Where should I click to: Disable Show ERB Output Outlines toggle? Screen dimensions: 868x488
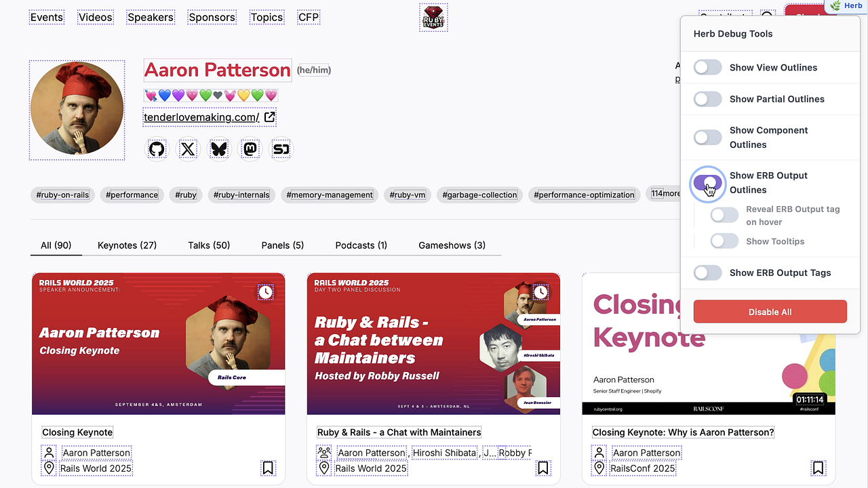707,183
